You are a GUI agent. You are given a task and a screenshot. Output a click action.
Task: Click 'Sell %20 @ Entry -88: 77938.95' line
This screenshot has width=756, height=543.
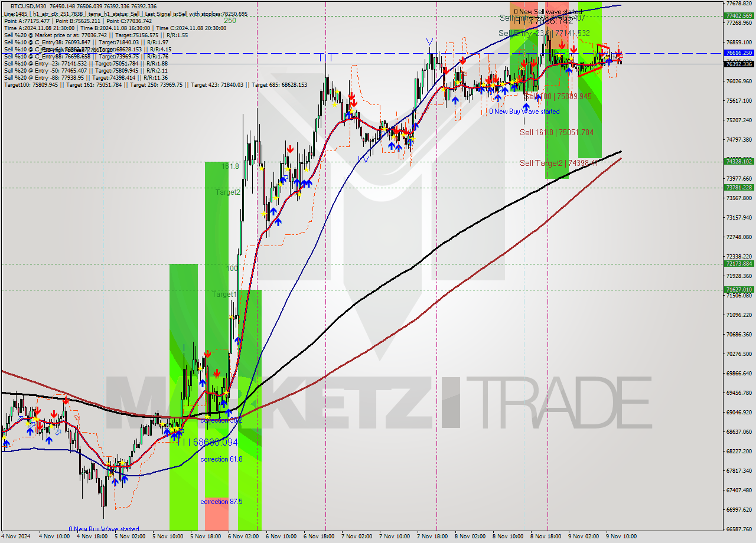(86, 77)
